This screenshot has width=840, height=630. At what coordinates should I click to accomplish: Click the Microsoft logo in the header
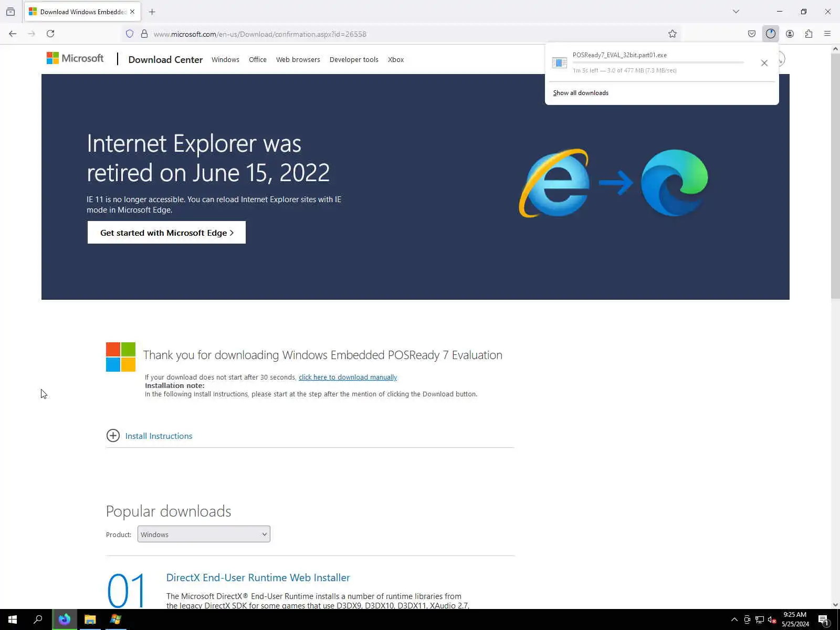point(75,58)
